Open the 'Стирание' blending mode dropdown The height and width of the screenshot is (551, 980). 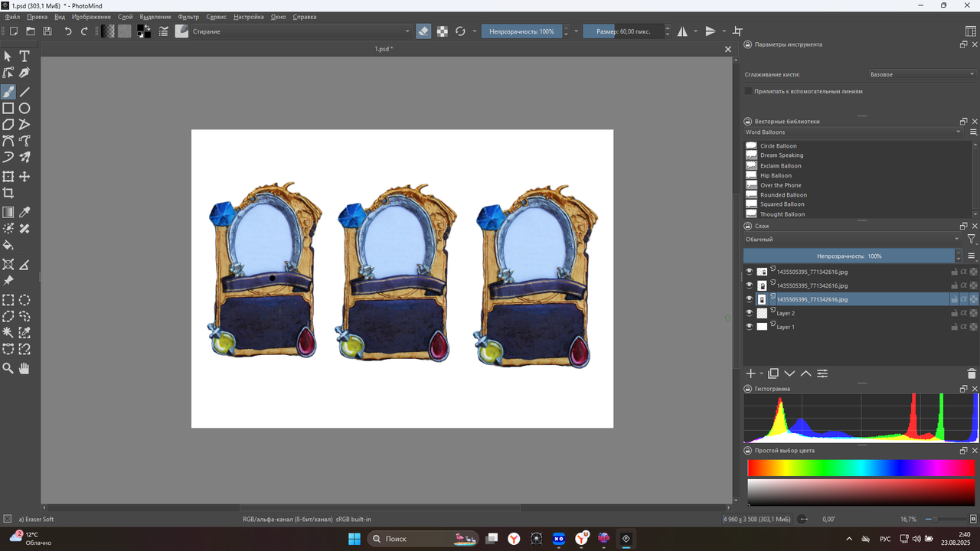point(301,31)
